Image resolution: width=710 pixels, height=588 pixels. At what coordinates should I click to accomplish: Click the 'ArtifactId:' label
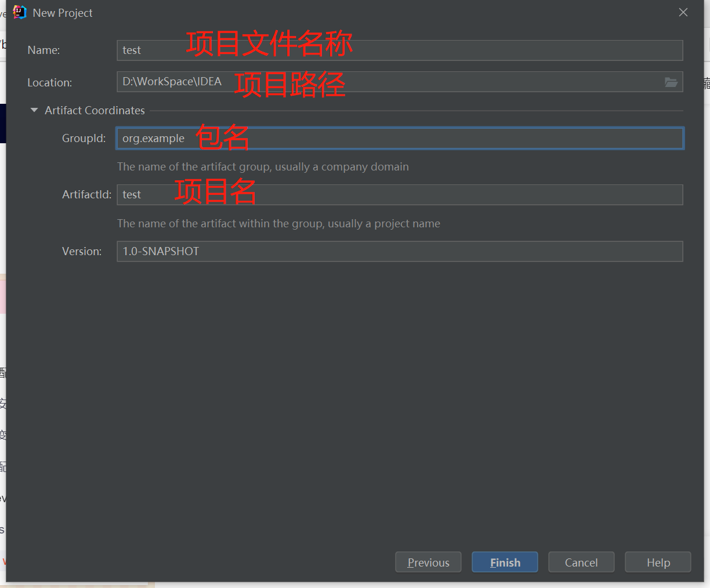[x=86, y=195]
